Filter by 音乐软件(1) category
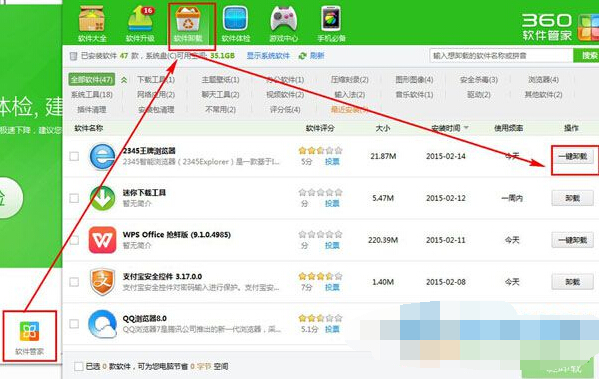 click(414, 94)
